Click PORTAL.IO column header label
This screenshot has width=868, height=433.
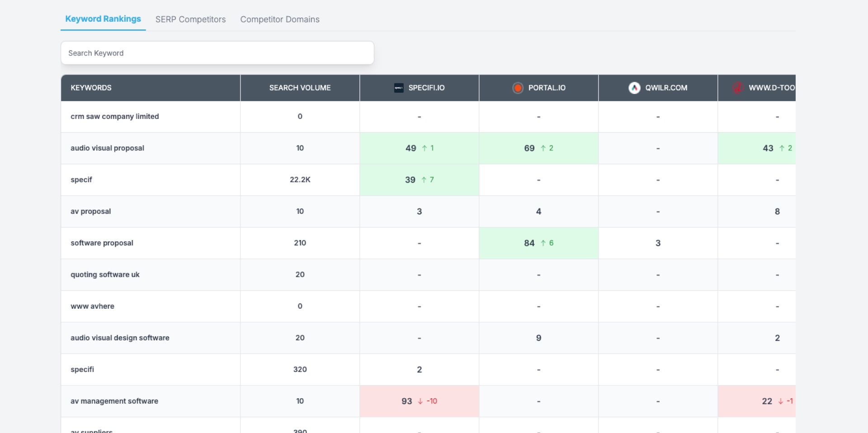pos(547,88)
